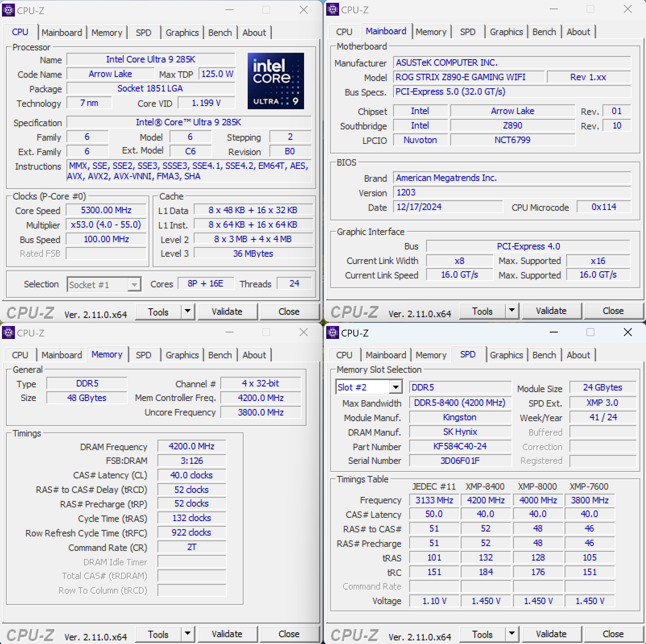Image resolution: width=646 pixels, height=644 pixels.
Task: Switch to Mainboard tab in the CPU window
Action: pyautogui.click(x=62, y=33)
